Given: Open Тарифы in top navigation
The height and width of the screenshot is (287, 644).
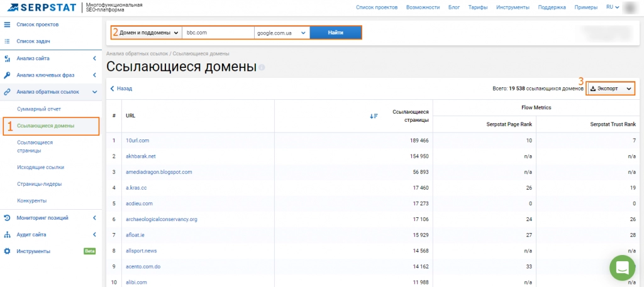Looking at the screenshot, I should pyautogui.click(x=478, y=8).
